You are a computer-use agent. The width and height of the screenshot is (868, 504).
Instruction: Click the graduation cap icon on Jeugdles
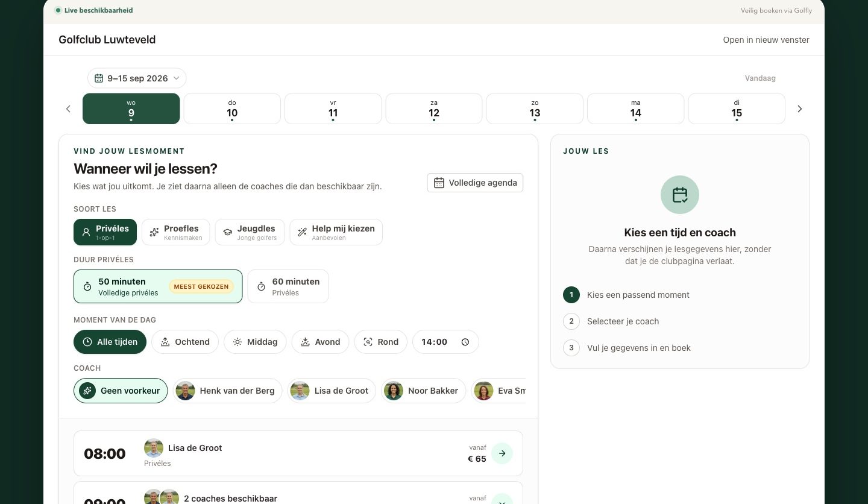(x=227, y=232)
